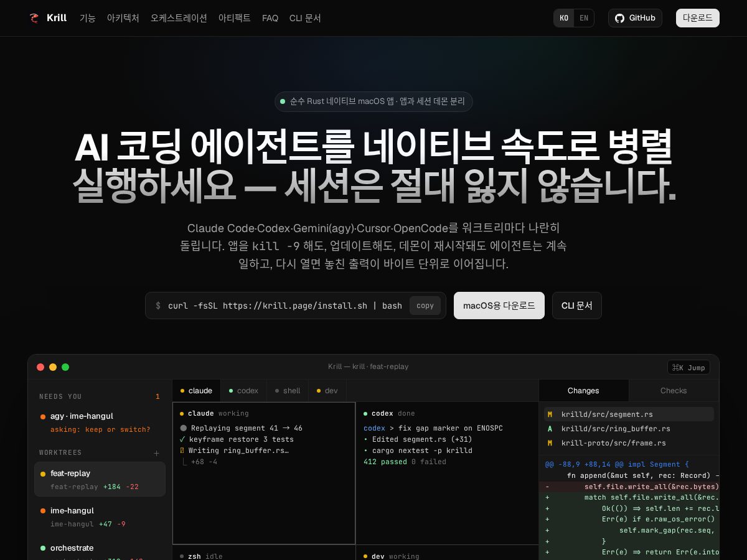Viewport: 747px width, 560px height.
Task: Click the curl install command text
Action: tap(285, 306)
